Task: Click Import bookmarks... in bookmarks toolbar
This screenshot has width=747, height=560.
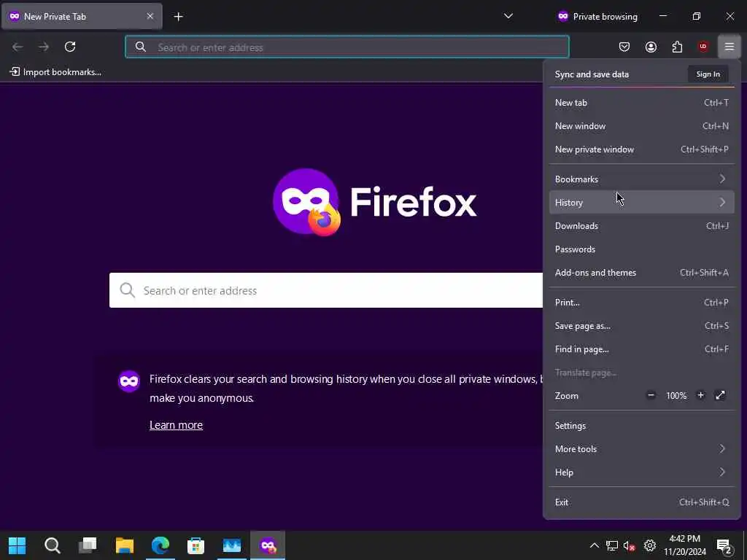Action: (55, 72)
